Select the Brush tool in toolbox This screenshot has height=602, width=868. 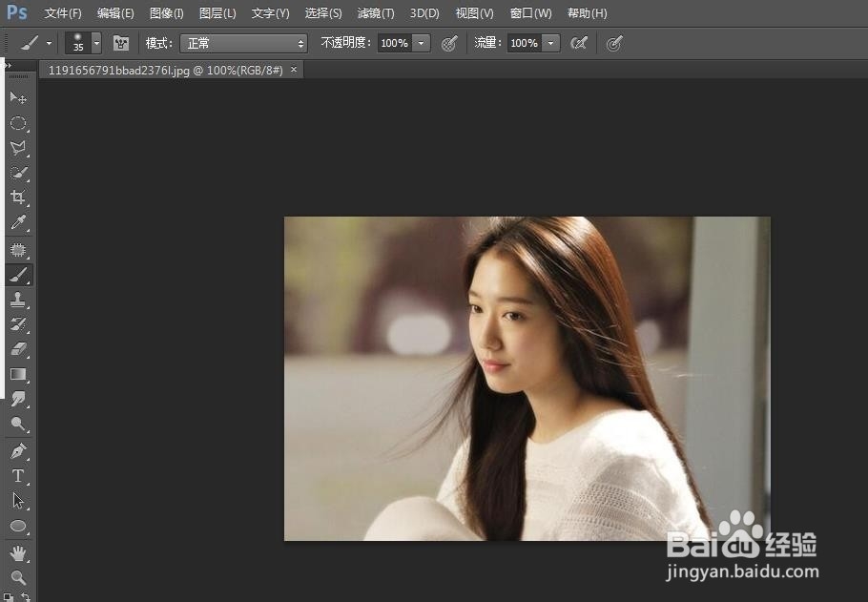pos(18,275)
